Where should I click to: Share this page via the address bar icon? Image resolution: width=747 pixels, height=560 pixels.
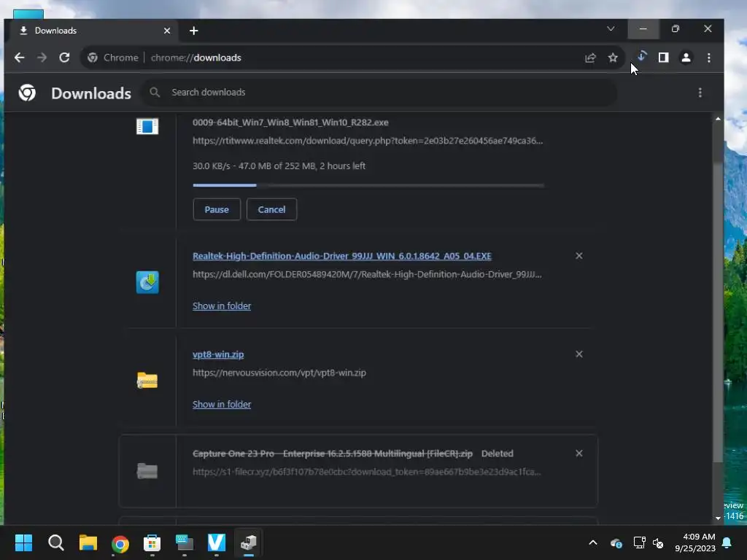coord(590,58)
